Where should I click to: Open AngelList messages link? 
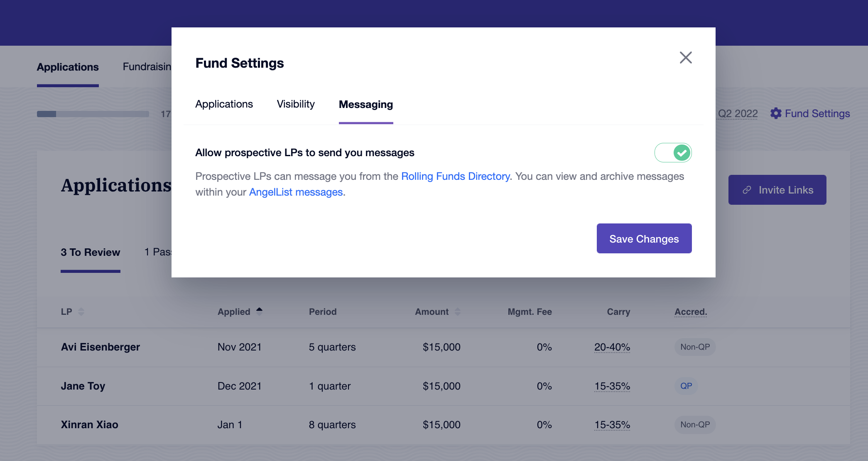pyautogui.click(x=296, y=192)
